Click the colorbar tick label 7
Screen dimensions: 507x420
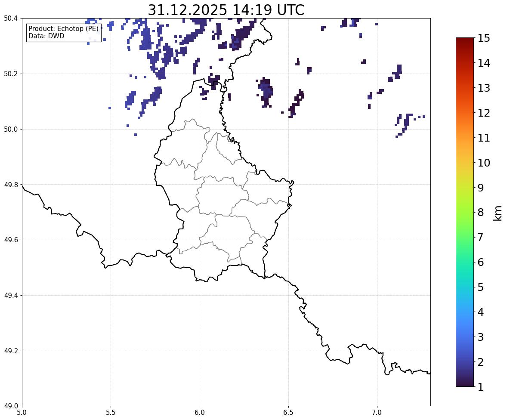(x=480, y=237)
